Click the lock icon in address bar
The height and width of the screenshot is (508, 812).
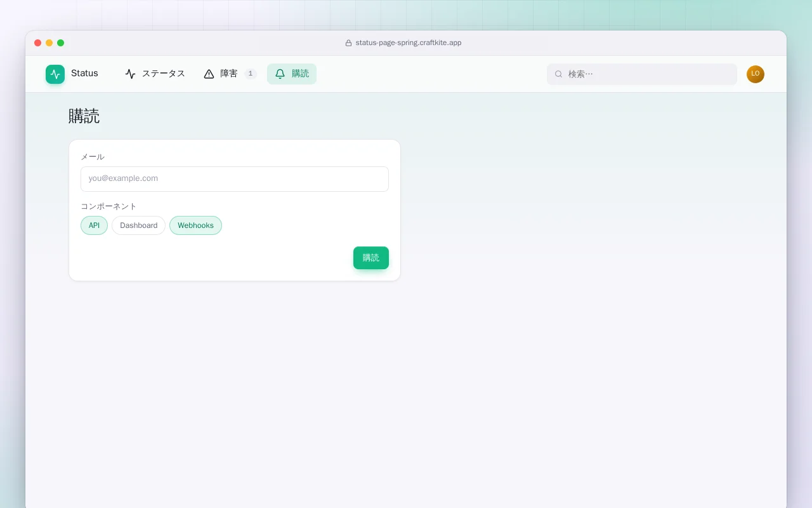[x=348, y=43]
